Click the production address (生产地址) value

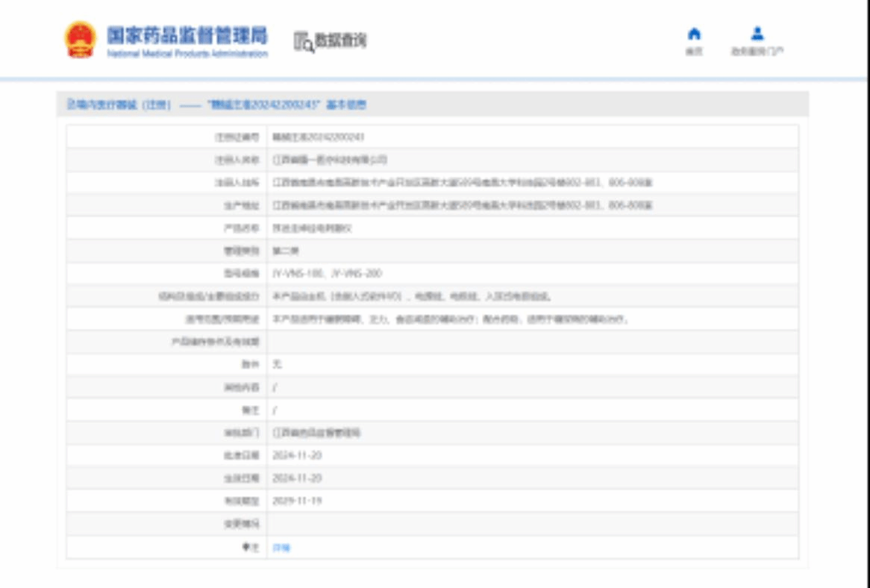[x=463, y=205]
